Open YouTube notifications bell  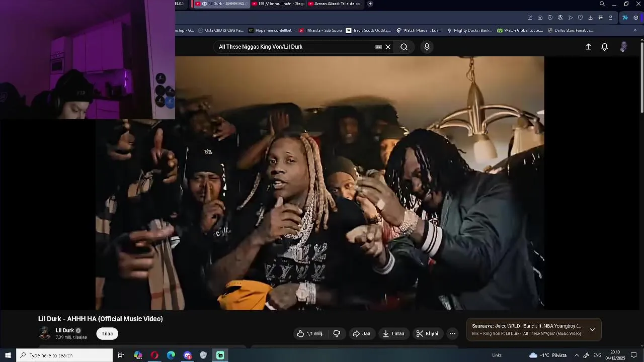pyautogui.click(x=605, y=47)
